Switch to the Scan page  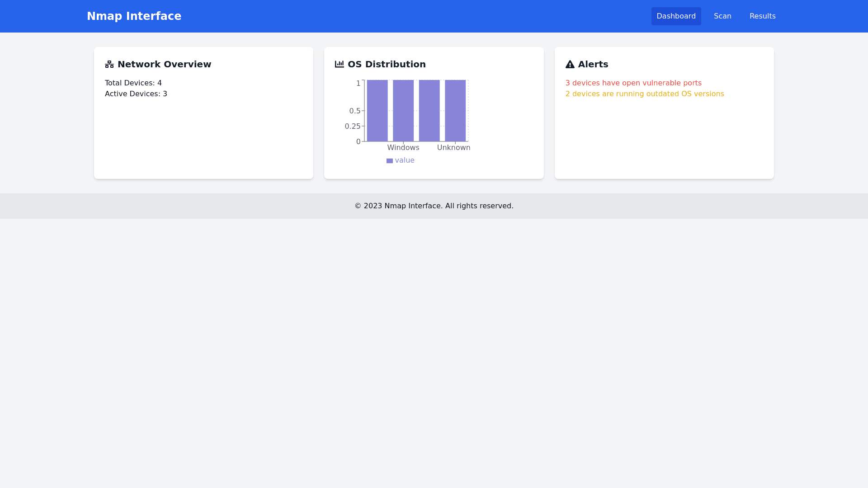coord(722,16)
